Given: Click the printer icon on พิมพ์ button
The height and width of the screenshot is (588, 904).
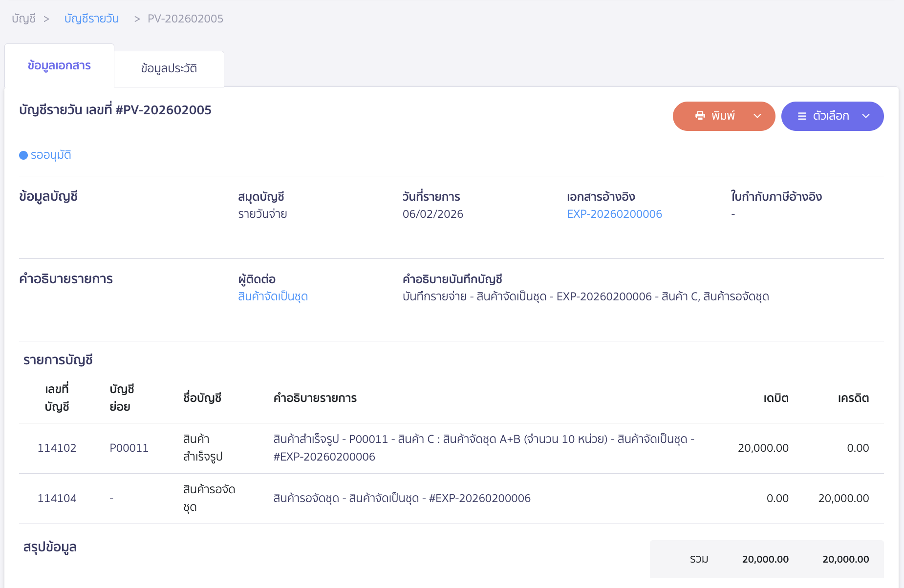Looking at the screenshot, I should (x=700, y=116).
